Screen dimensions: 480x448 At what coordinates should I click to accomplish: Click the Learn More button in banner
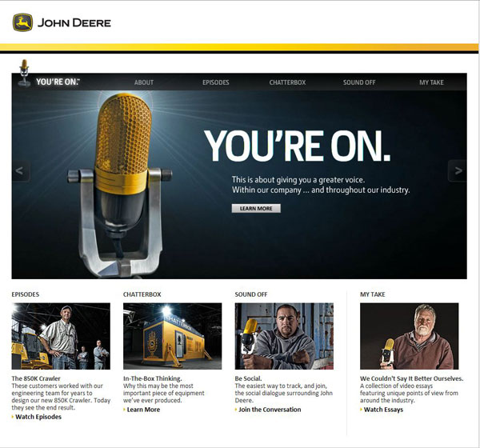256,208
